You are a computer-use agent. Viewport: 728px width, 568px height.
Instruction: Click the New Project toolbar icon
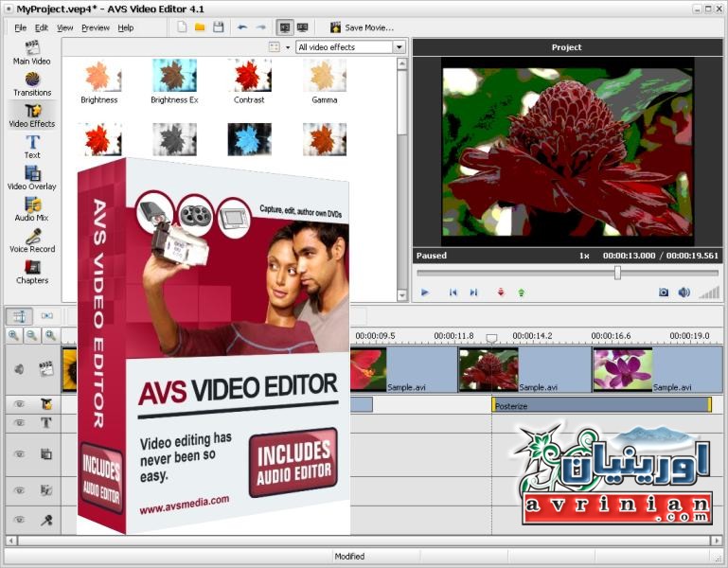(x=182, y=27)
